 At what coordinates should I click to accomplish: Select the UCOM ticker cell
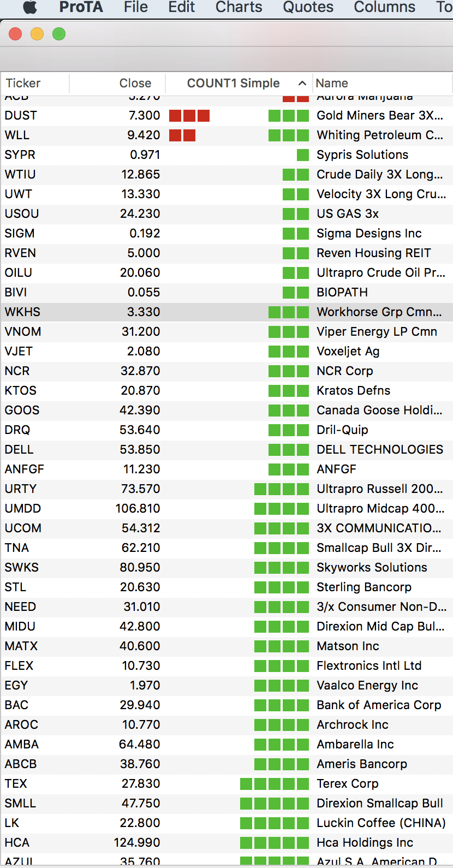pos(23,528)
